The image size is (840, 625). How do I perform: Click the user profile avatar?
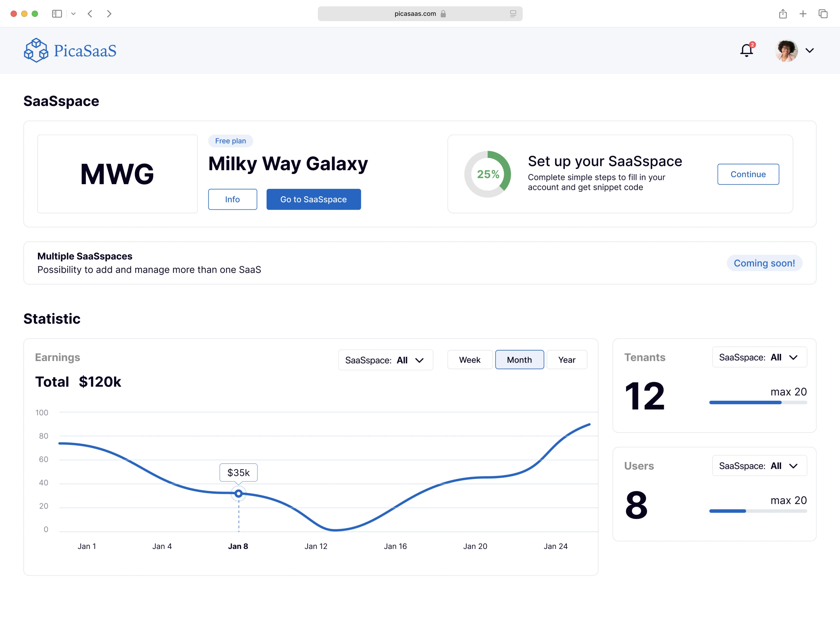pos(786,51)
